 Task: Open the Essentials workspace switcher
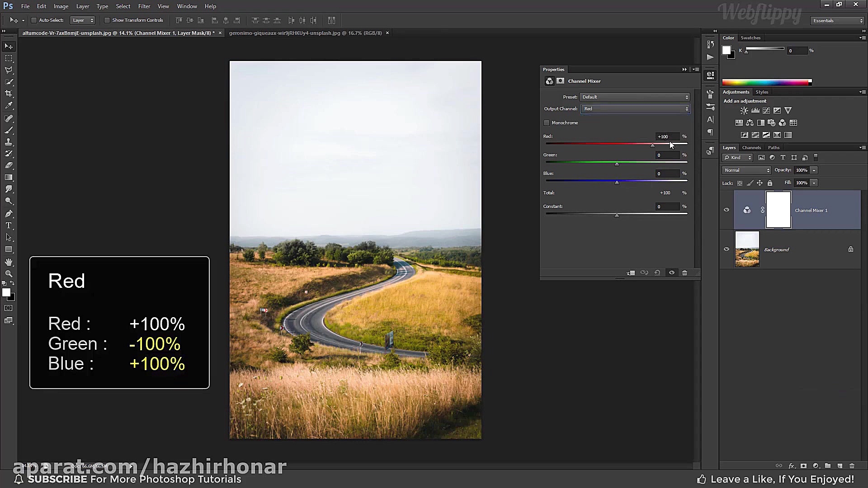pos(837,21)
